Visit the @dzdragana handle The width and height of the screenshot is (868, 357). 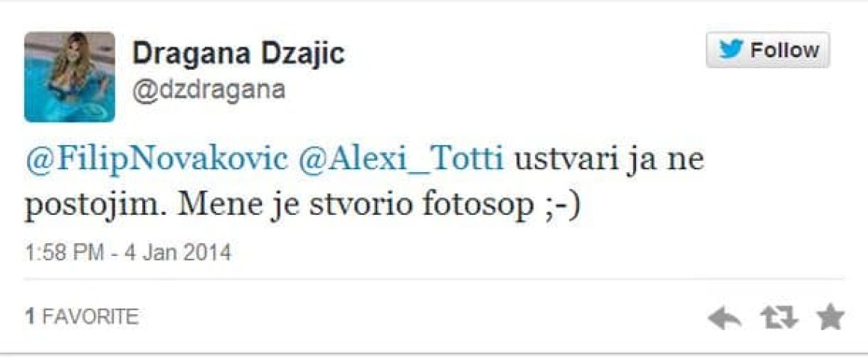click(x=208, y=89)
